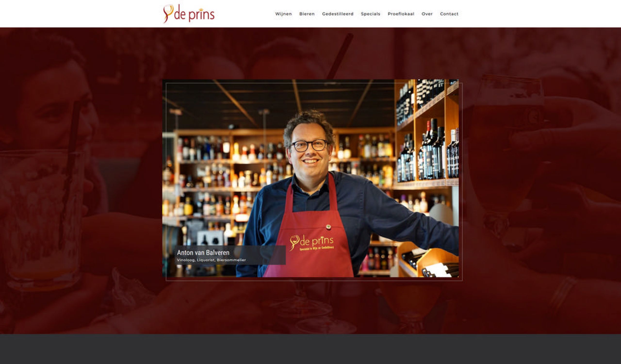Click the man's black-rimmed glasses
Screen dimensions: 621x364
pyautogui.click(x=310, y=145)
